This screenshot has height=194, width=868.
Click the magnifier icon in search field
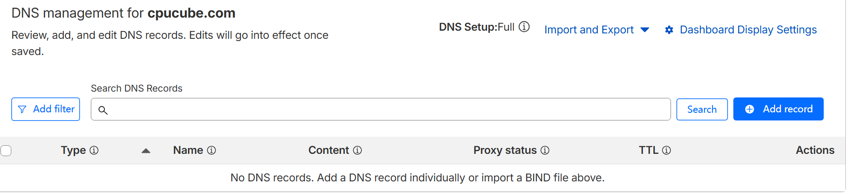coord(103,110)
